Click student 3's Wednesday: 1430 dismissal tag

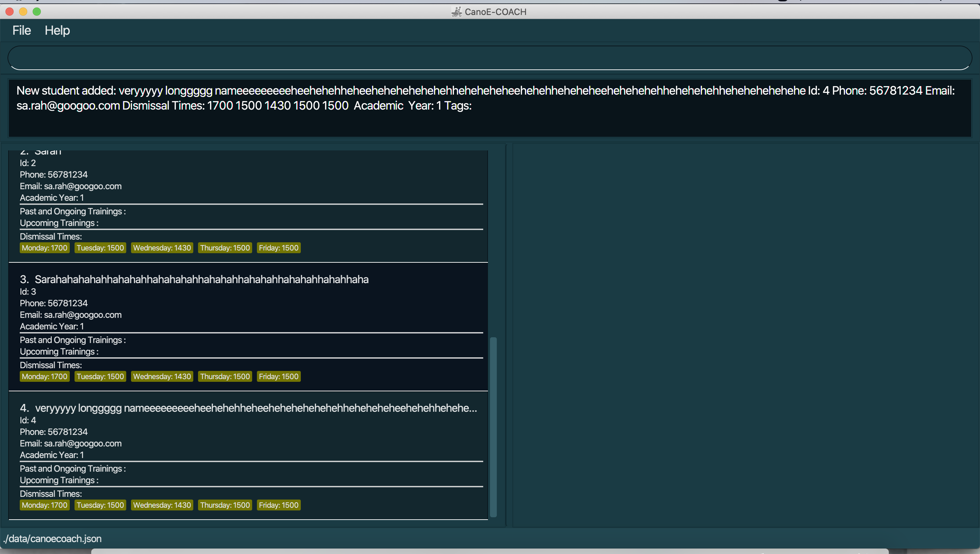[162, 376]
